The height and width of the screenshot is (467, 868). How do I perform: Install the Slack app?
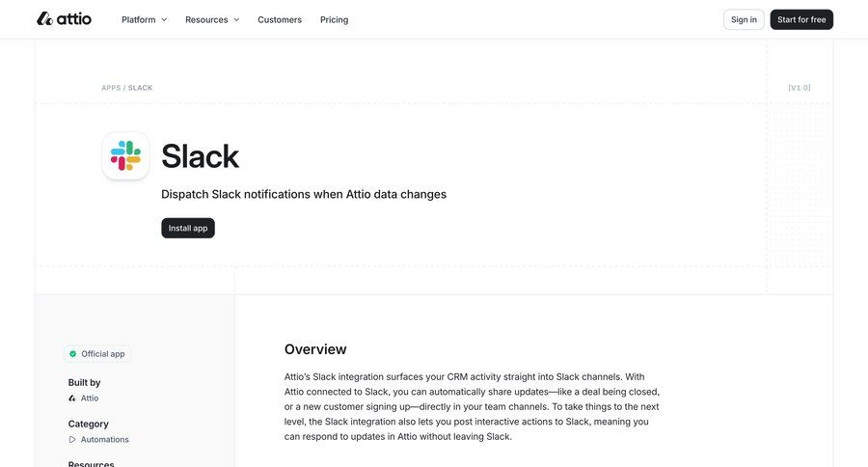pos(188,229)
